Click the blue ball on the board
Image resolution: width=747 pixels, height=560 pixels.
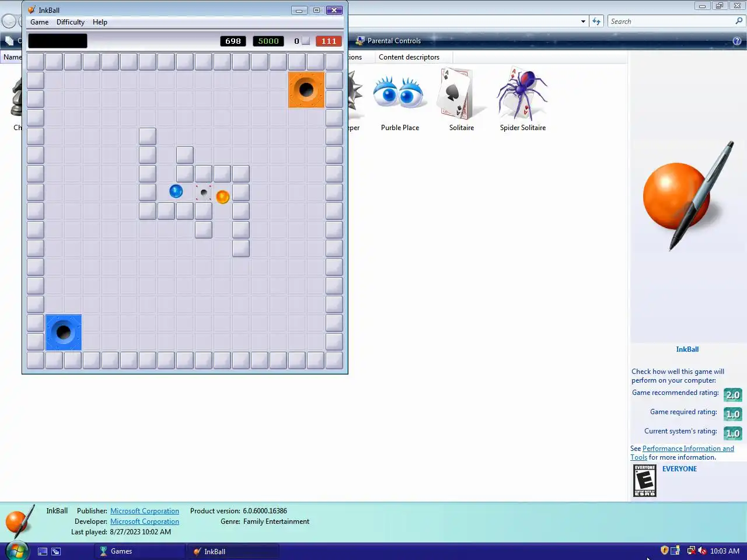point(176,191)
